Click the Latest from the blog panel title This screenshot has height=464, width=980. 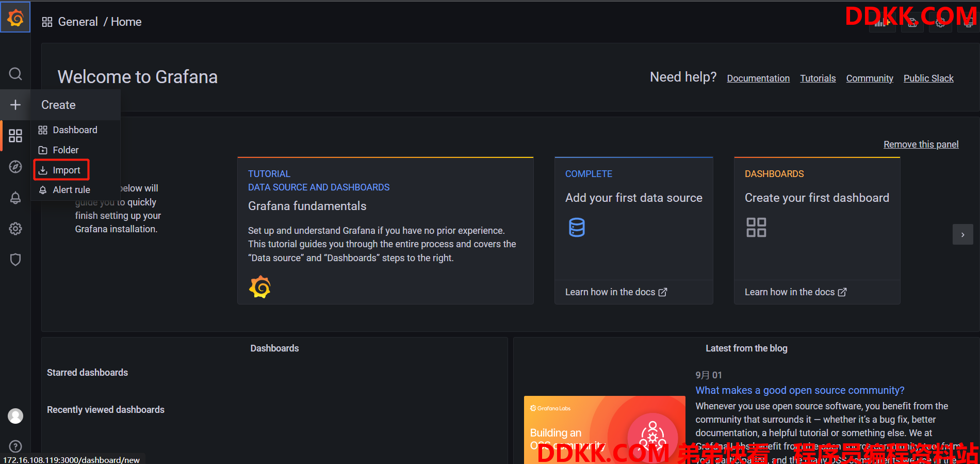tap(746, 348)
